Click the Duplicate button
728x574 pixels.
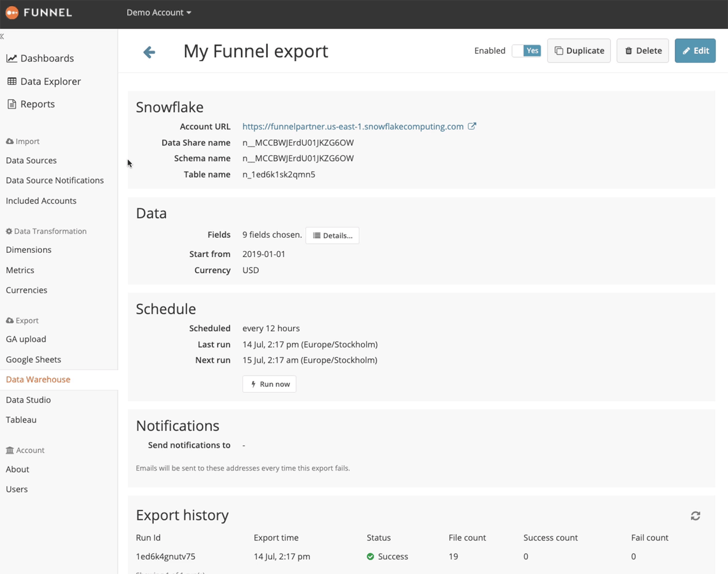click(x=579, y=51)
